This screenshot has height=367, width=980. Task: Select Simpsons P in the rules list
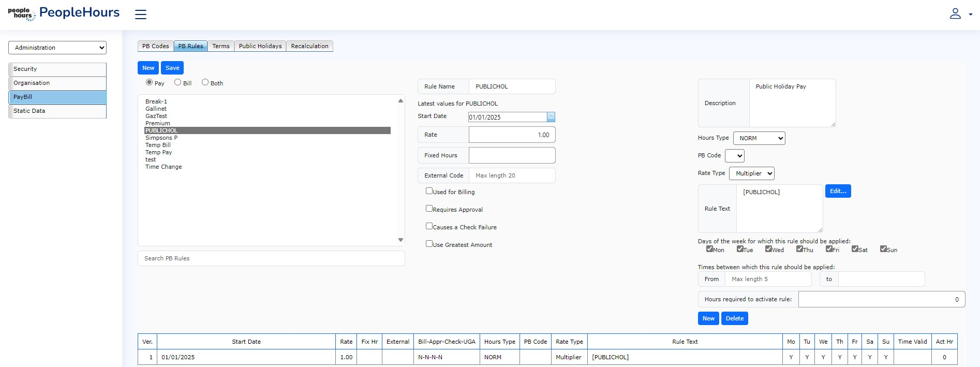tap(161, 138)
